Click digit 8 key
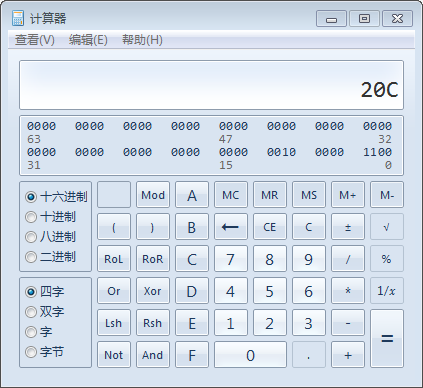 coord(270,259)
